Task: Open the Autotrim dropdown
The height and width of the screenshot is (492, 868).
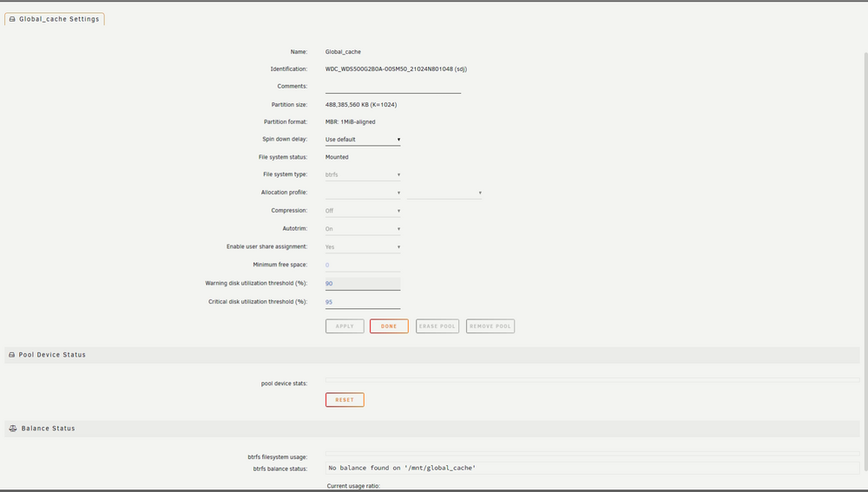Action: (363, 228)
